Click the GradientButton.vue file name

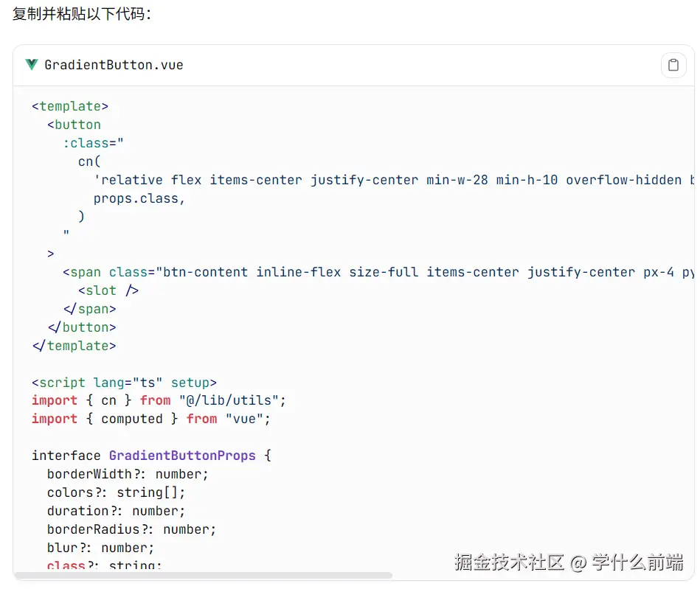click(x=114, y=65)
